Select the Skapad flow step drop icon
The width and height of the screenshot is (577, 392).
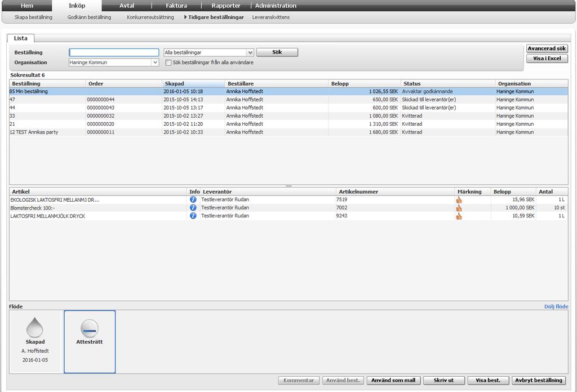35,327
